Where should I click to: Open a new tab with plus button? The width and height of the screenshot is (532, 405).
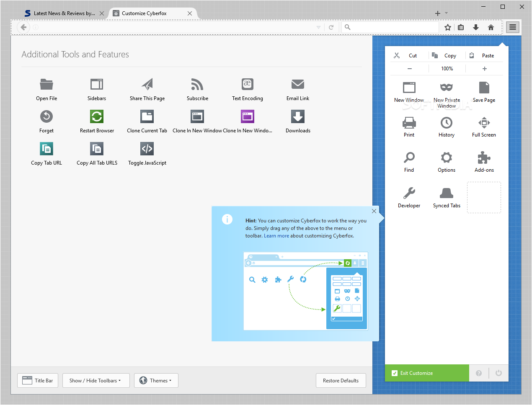click(438, 13)
